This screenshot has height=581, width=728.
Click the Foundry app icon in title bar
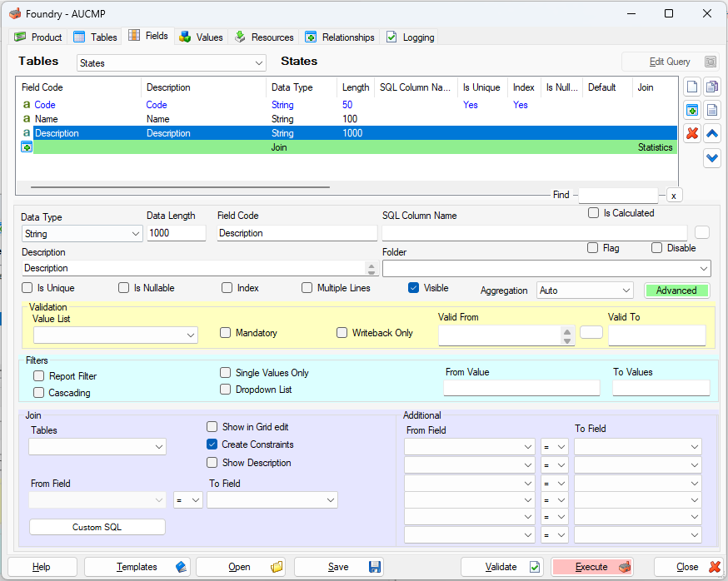coord(15,13)
